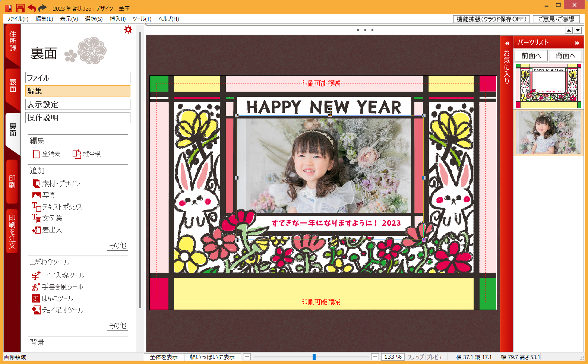Insert a テキストボックス text box
The width and height of the screenshot is (588, 364).
(37, 207)
